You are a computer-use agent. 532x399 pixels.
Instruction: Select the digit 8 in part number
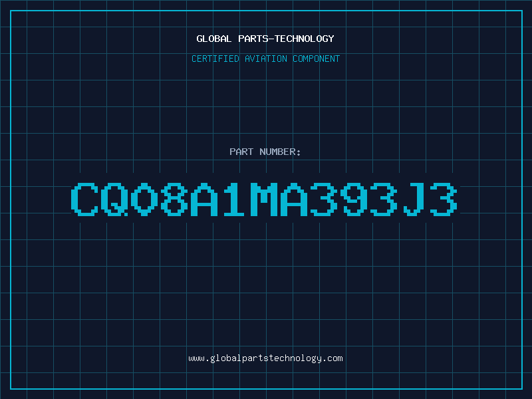174,199
